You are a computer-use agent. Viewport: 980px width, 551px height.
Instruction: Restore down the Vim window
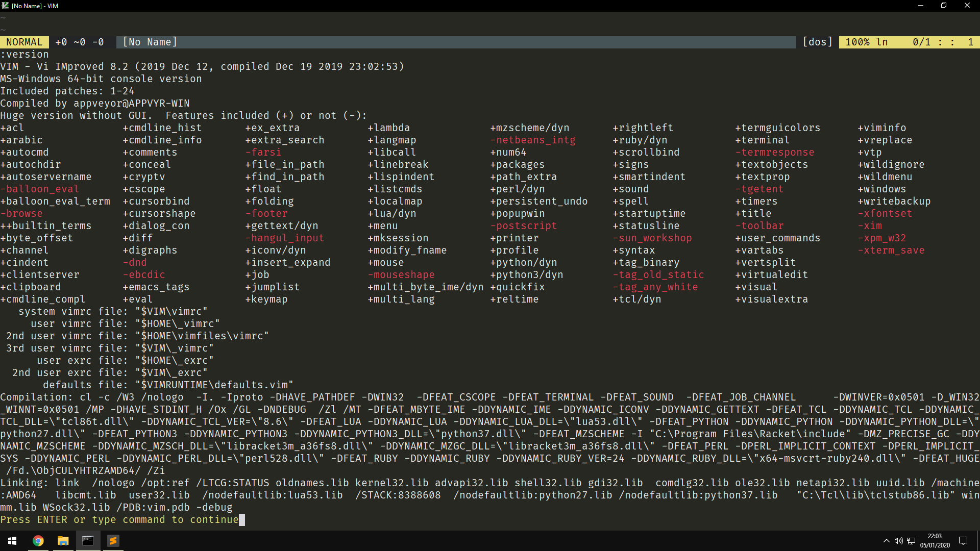point(944,6)
